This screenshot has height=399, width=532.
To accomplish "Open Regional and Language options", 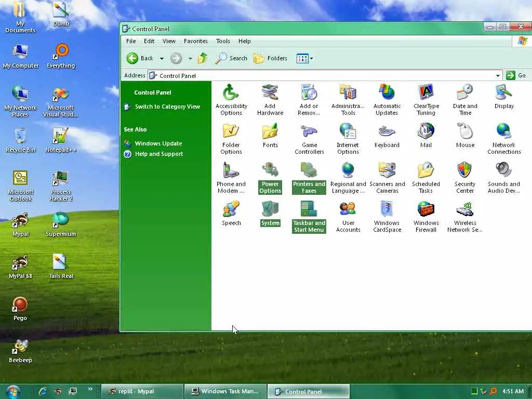I will coord(348,178).
